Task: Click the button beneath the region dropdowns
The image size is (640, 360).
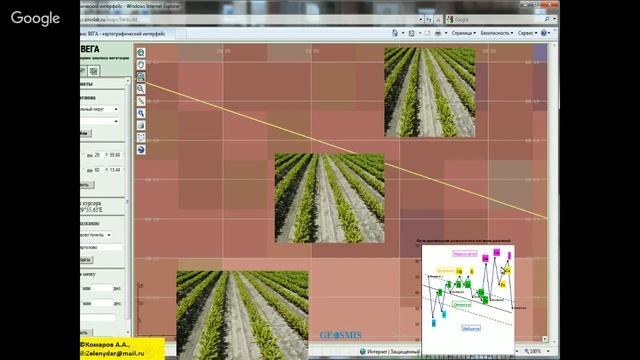Action: tap(86, 133)
